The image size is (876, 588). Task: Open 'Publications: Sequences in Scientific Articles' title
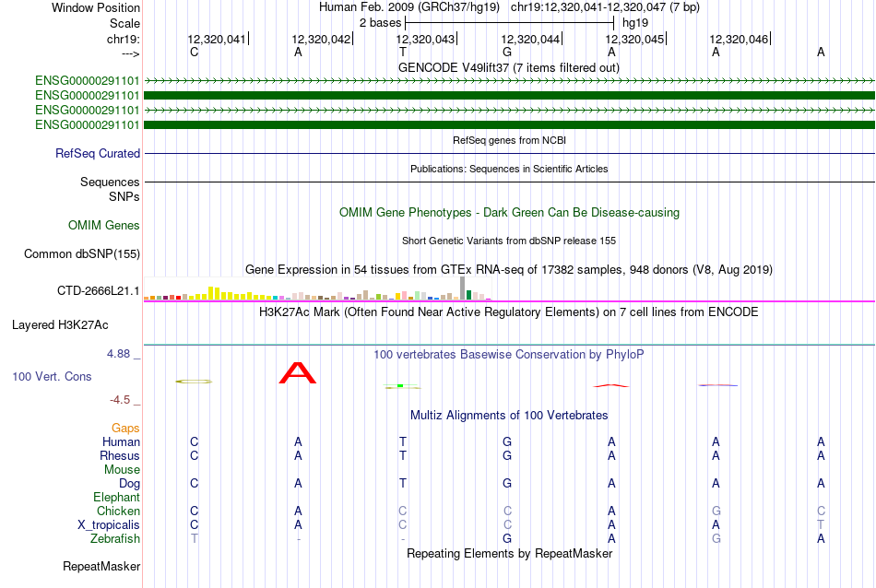coord(509,169)
